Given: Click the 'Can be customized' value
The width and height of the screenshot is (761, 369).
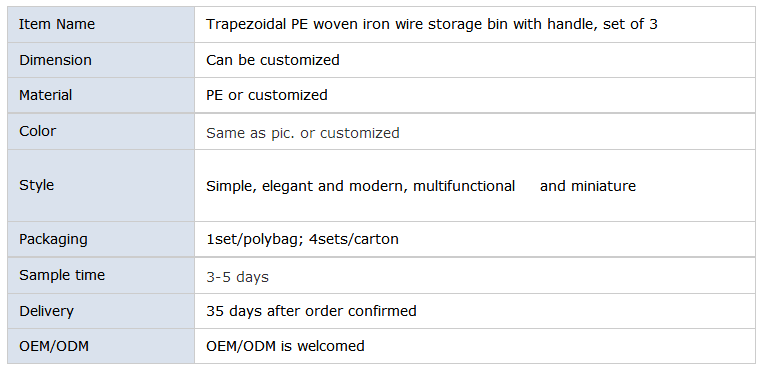Looking at the screenshot, I should tap(273, 60).
